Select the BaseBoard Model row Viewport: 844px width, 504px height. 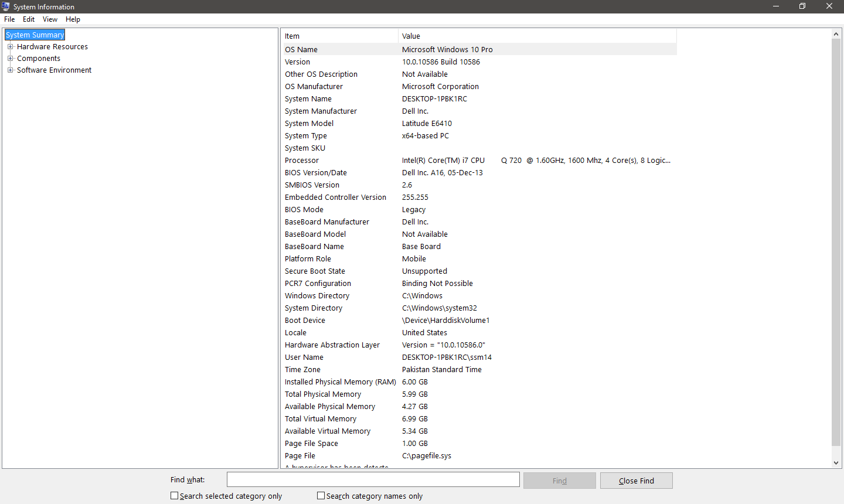[x=479, y=234]
